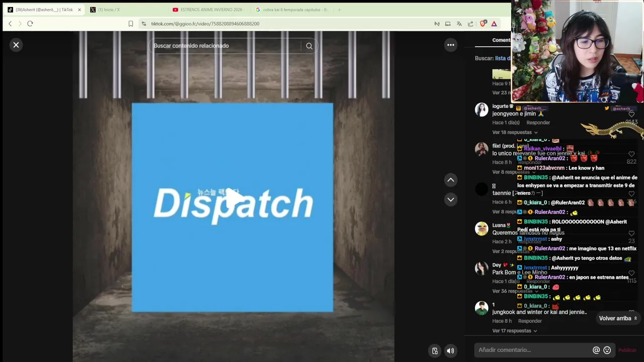The image size is (644, 362).
Task: Reload the page with refresh icon
Action: (x=30, y=24)
